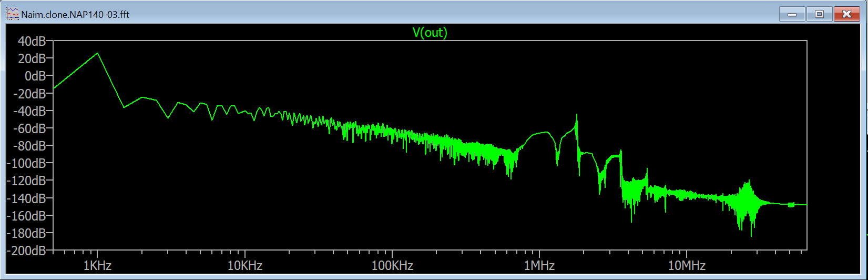Viewport: 868px width, 280px height.
Task: Click the -80dB vertical axis label
Action: (29, 145)
